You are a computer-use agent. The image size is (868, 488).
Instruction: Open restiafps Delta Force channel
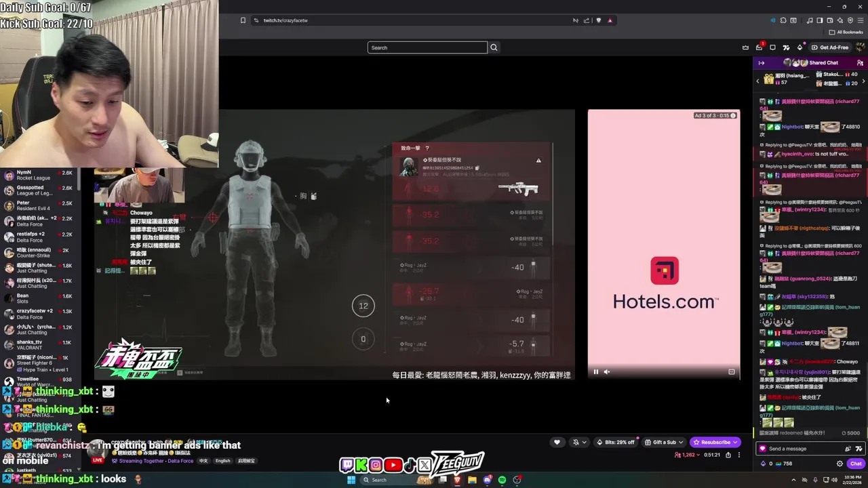click(41, 237)
